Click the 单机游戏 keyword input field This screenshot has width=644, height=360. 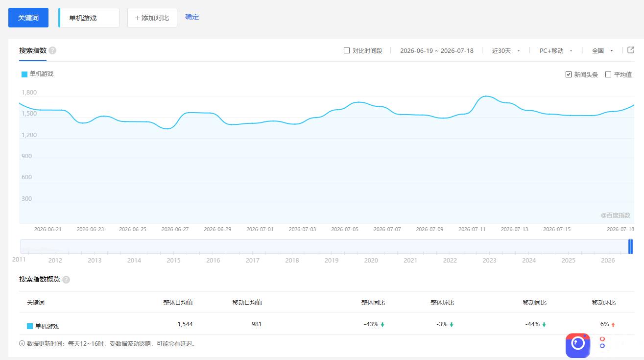(x=89, y=18)
